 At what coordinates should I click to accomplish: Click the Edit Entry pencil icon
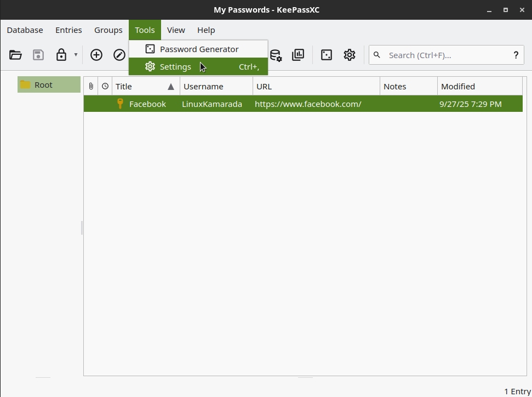pos(119,55)
